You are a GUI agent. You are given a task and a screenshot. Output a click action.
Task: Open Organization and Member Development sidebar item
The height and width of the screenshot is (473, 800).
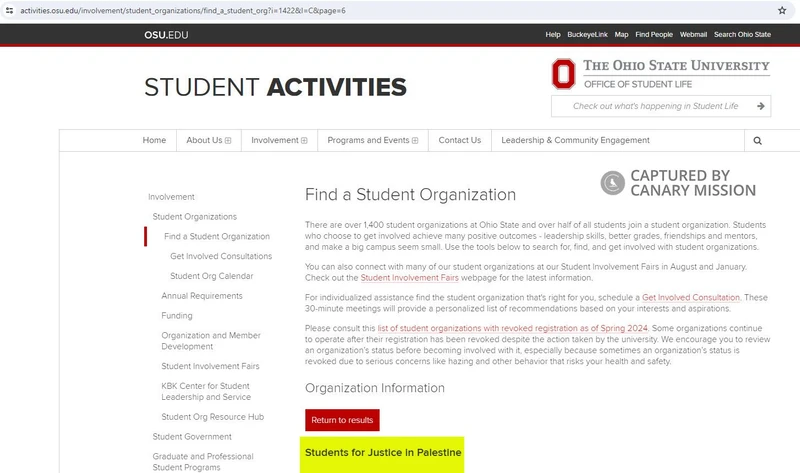pyautogui.click(x=211, y=341)
